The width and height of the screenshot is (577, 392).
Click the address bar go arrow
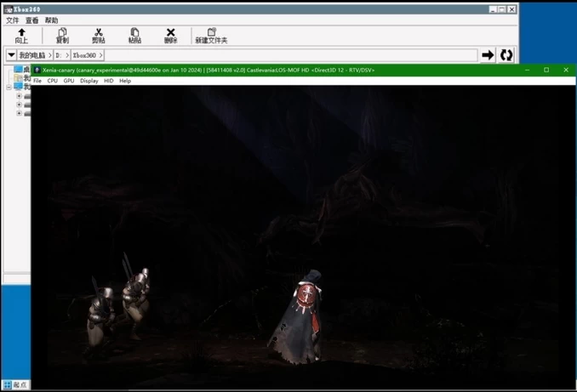click(488, 55)
